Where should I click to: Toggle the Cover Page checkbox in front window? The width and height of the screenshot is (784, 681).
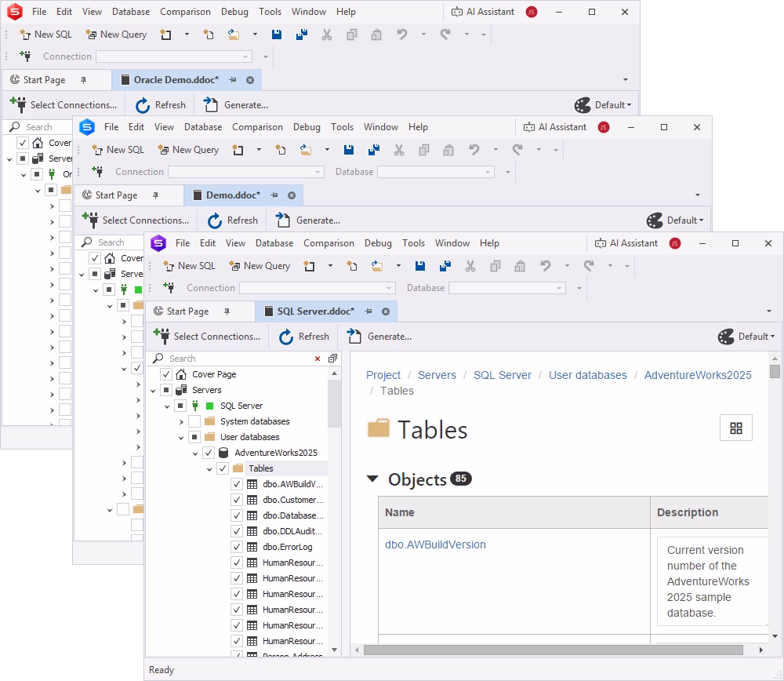click(x=166, y=374)
